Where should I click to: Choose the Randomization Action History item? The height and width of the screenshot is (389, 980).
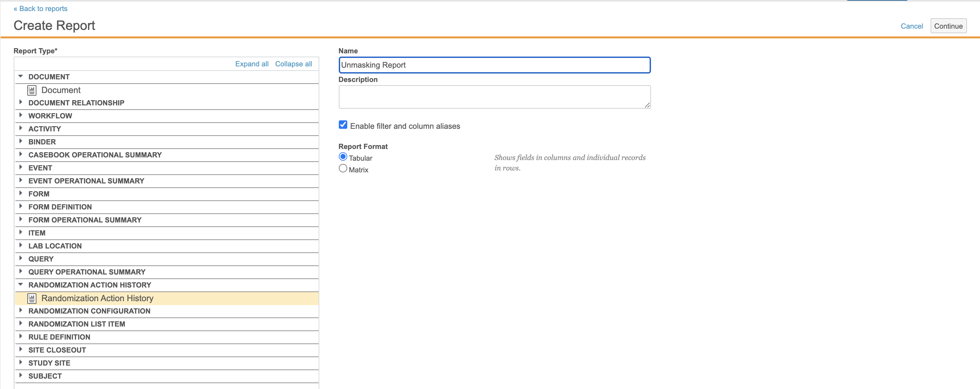[x=97, y=298]
